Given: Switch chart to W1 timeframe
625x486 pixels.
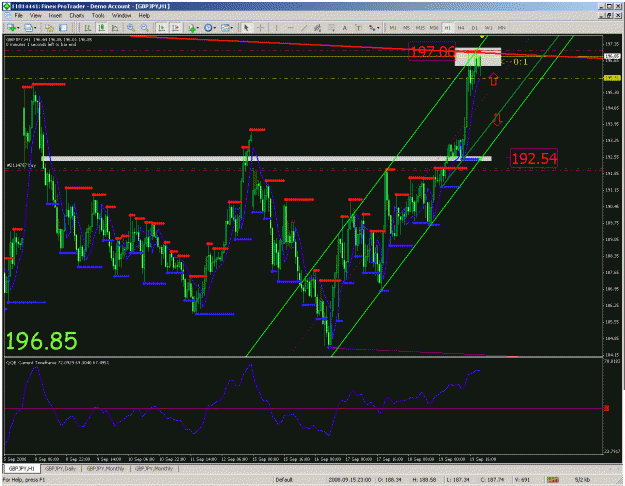Looking at the screenshot, I should coord(488,28).
